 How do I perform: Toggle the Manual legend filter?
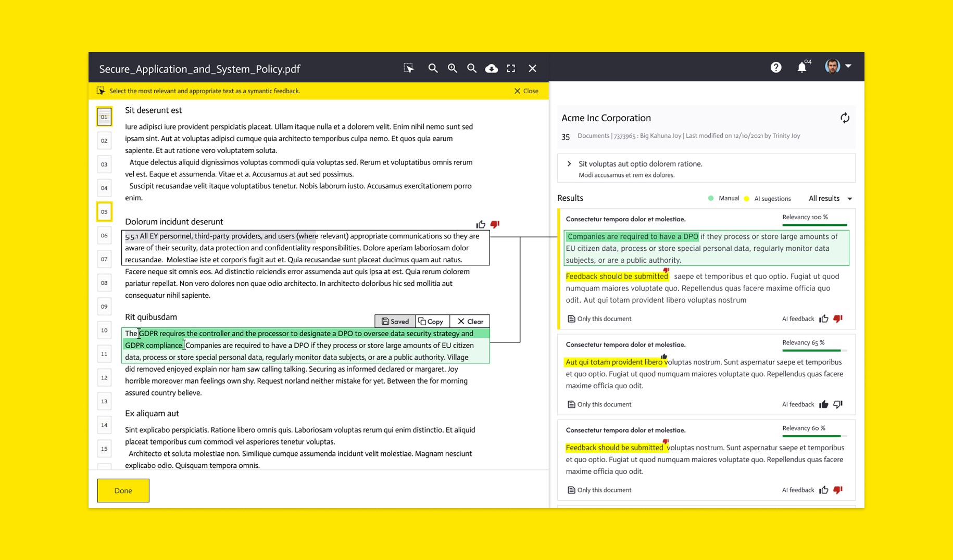coord(724,198)
